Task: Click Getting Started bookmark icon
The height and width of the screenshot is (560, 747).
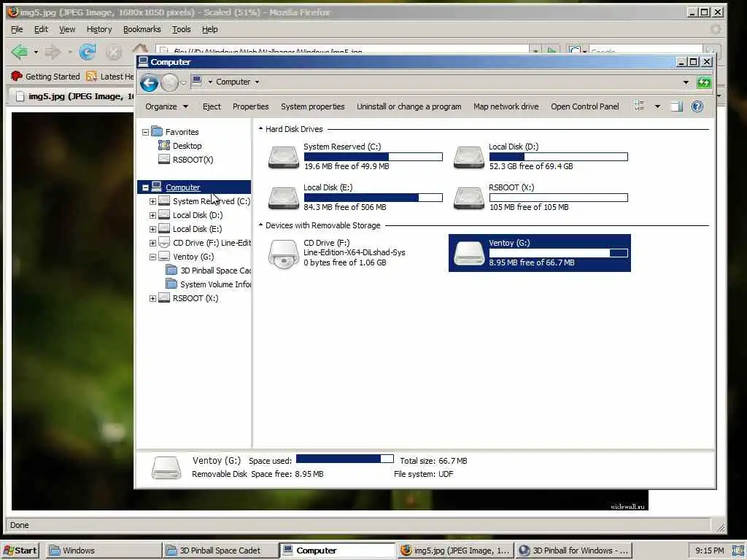Action: pyautogui.click(x=17, y=76)
